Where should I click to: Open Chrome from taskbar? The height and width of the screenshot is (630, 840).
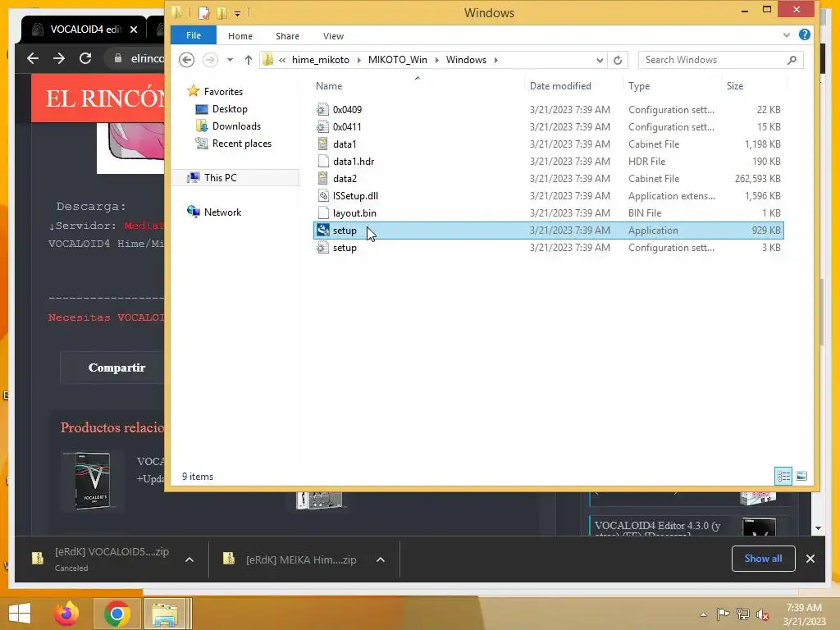click(116, 614)
